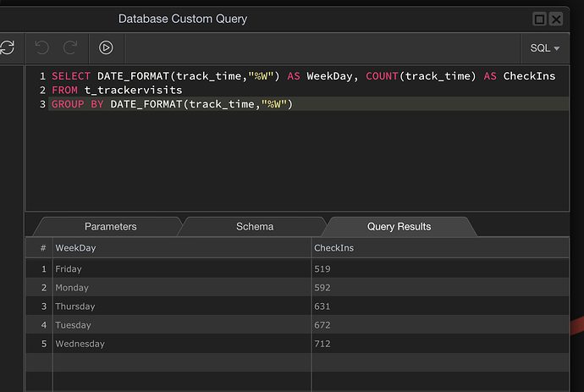Screen dimensions: 584x392
Task: Click the 712 CheckIns value
Action: (x=322, y=343)
